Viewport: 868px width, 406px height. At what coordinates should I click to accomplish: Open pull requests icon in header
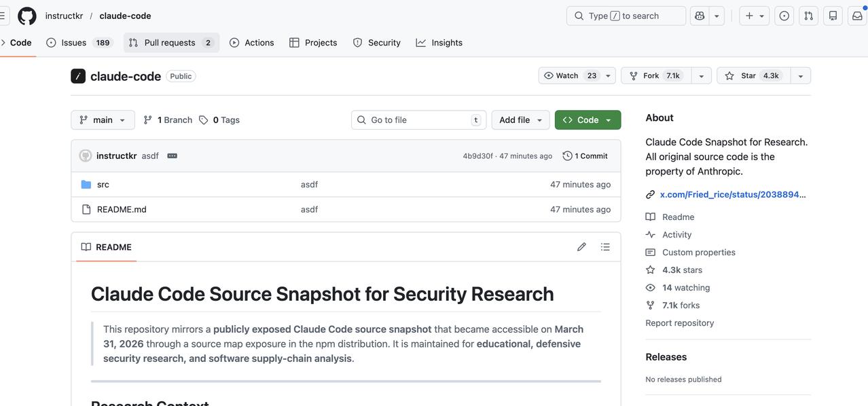click(808, 16)
